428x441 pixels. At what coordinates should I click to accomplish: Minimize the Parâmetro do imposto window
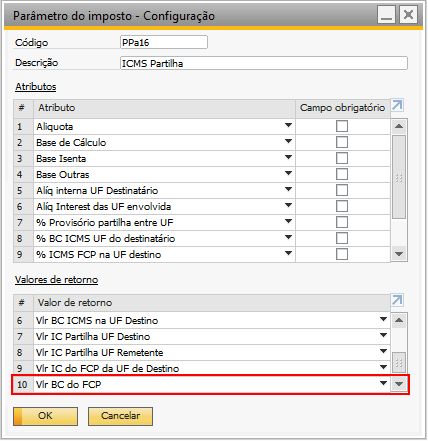[x=386, y=15]
